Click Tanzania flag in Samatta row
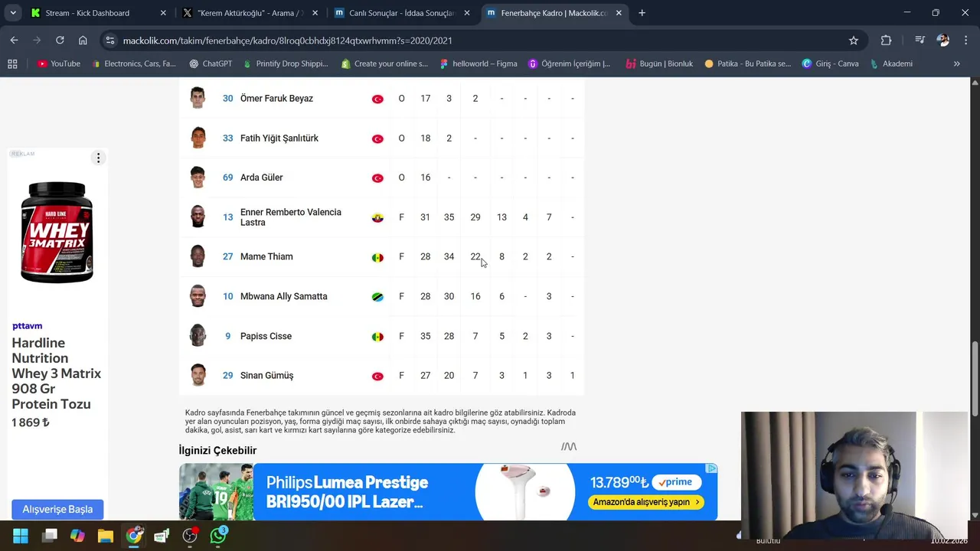Image resolution: width=980 pixels, height=551 pixels. coord(377,297)
